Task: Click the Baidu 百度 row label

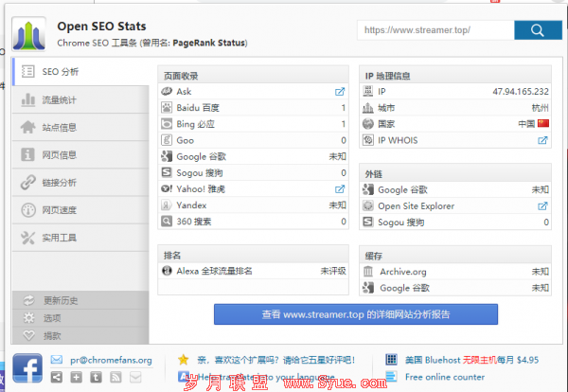Action: pyautogui.click(x=198, y=108)
